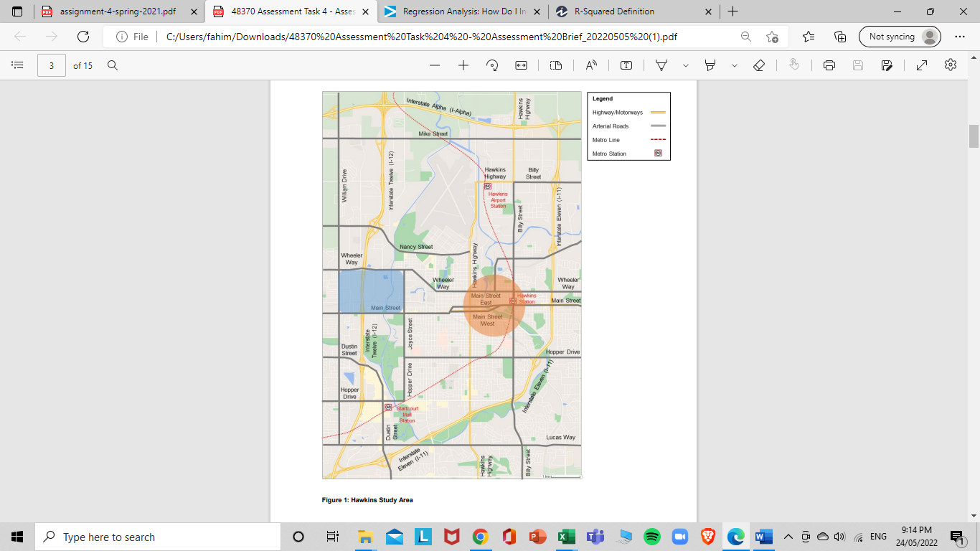Switch to assignment-4-spring-2021.pdf tab

[118, 11]
